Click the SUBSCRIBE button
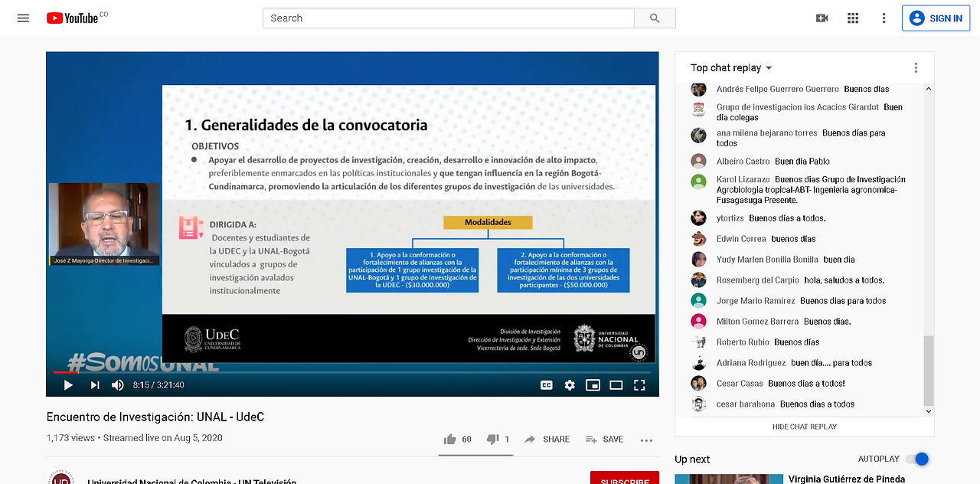The image size is (980, 484). pyautogui.click(x=625, y=478)
